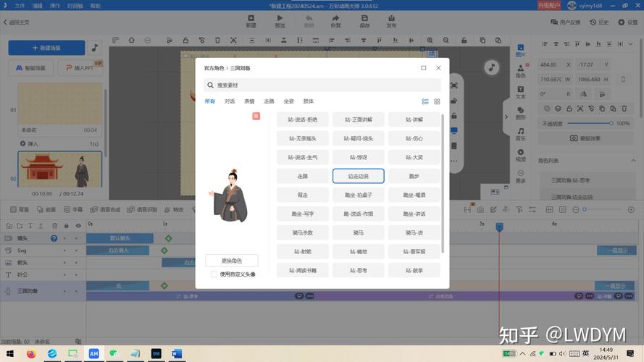The width and height of the screenshot is (644, 362).
Task: Choose the 站-说话-生气 action
Action: (302, 157)
